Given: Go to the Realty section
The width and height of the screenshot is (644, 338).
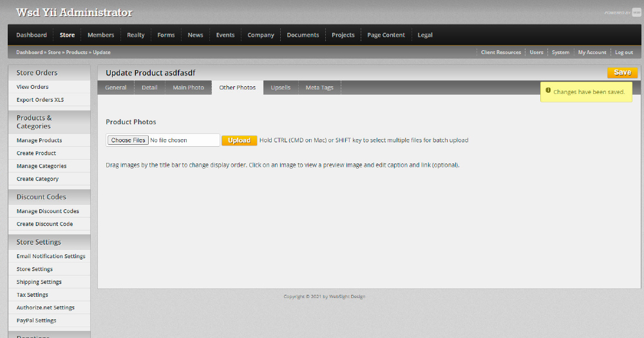Looking at the screenshot, I should tap(135, 35).
